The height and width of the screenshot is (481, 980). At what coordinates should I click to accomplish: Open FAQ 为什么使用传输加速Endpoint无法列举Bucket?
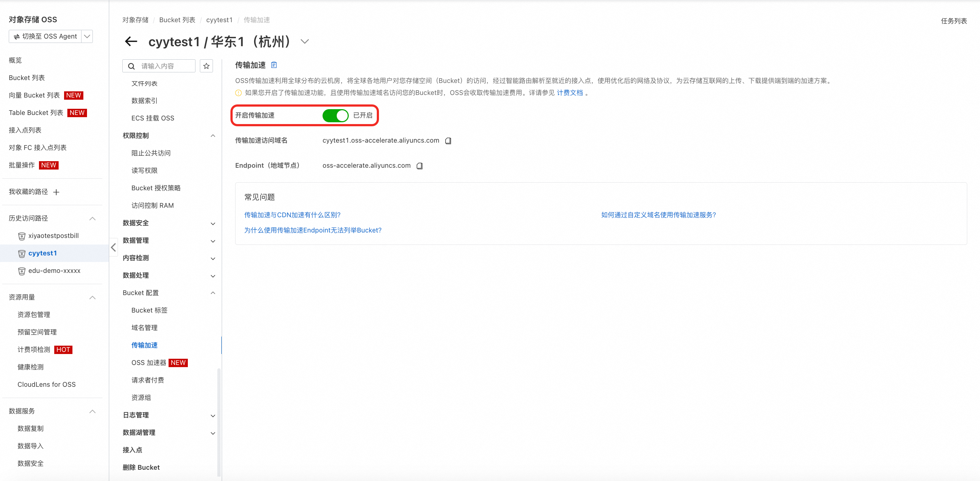pos(313,230)
